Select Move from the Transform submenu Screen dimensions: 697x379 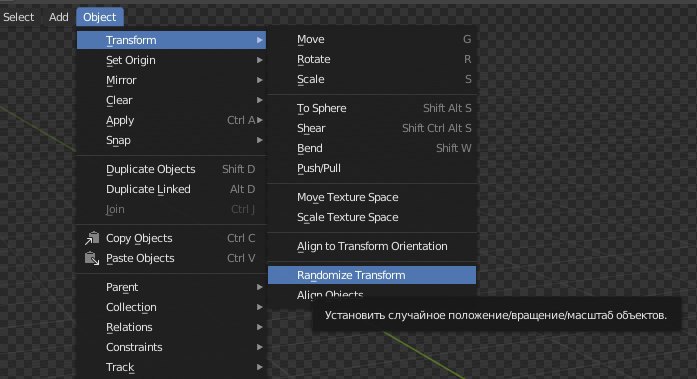(372, 39)
